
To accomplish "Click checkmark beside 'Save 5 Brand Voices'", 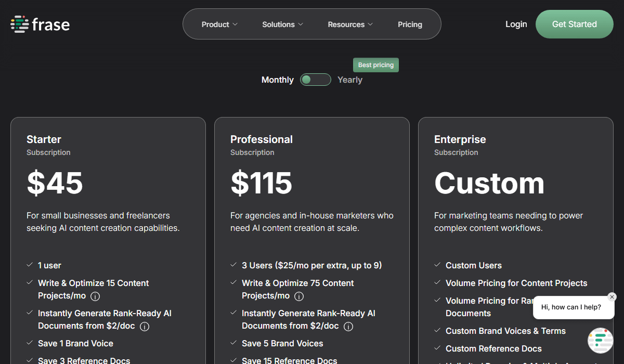I will coord(233,343).
